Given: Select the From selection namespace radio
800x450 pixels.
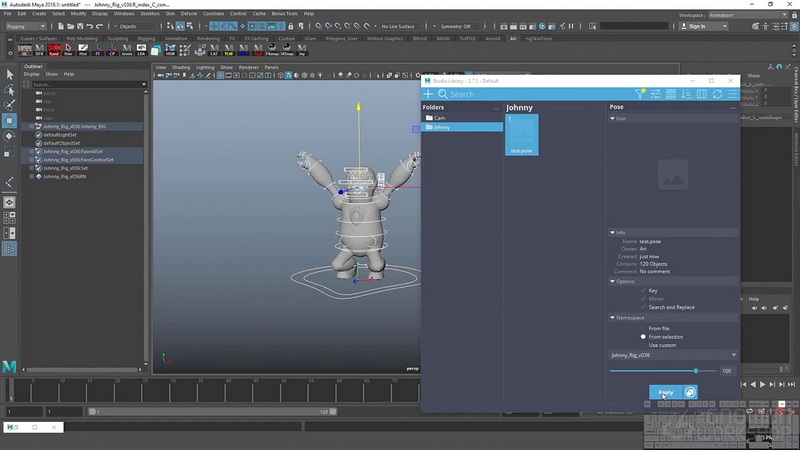Looking at the screenshot, I should pyautogui.click(x=643, y=337).
